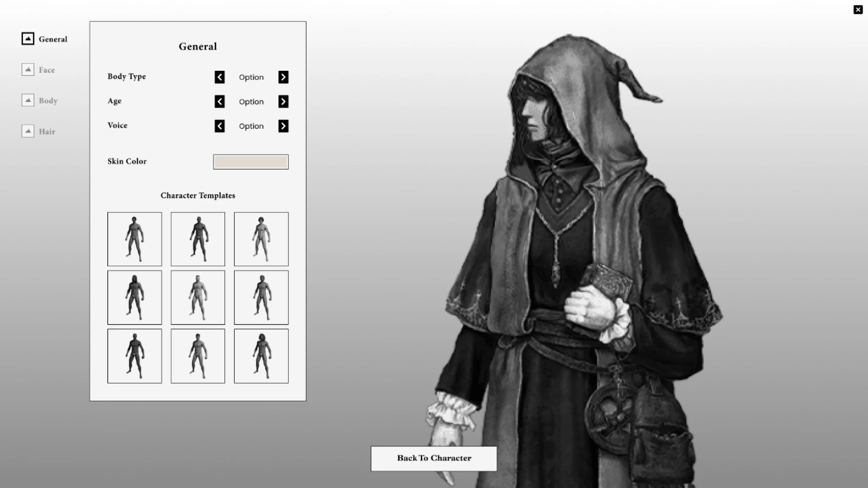Select previous Body Type option arrow

pos(220,77)
